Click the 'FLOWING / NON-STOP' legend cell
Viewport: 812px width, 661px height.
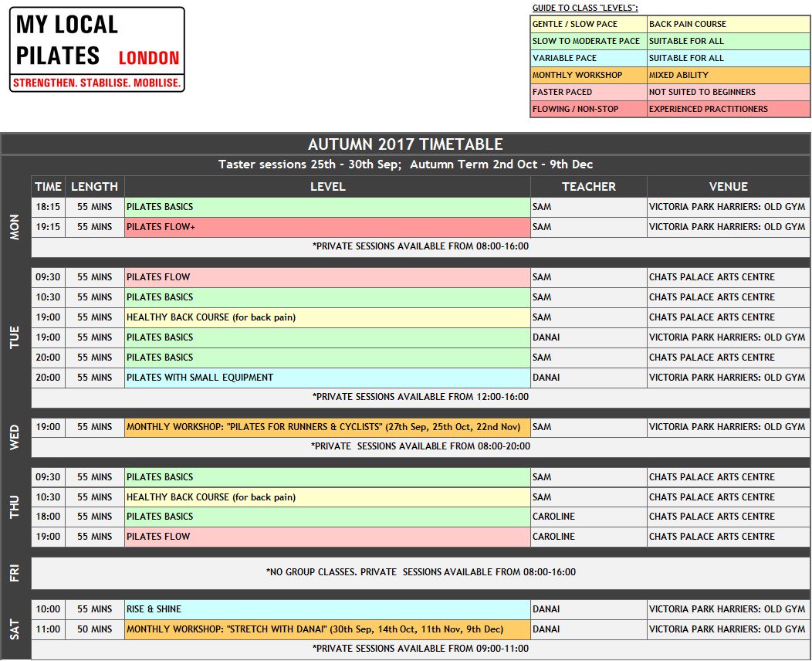click(x=589, y=110)
